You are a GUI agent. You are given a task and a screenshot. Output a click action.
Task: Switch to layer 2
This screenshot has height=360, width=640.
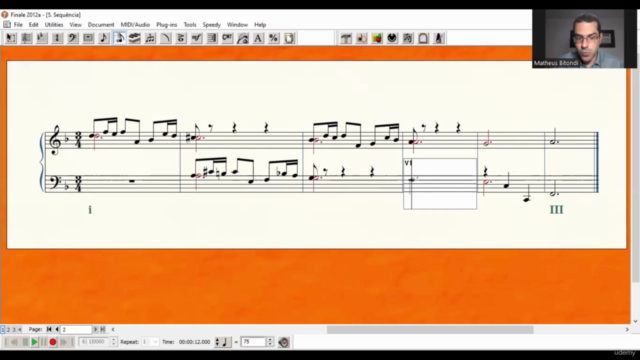pos(8,329)
